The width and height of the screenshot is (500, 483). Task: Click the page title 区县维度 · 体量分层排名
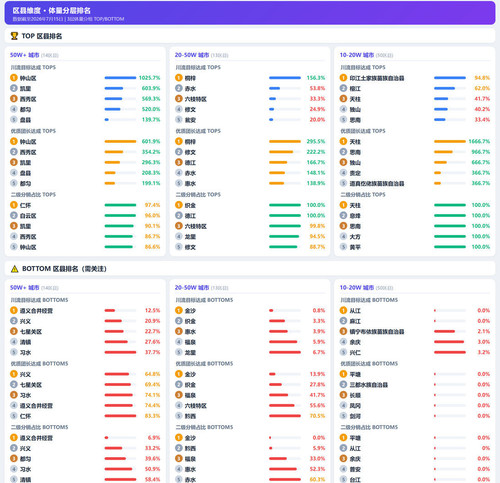pos(52,10)
